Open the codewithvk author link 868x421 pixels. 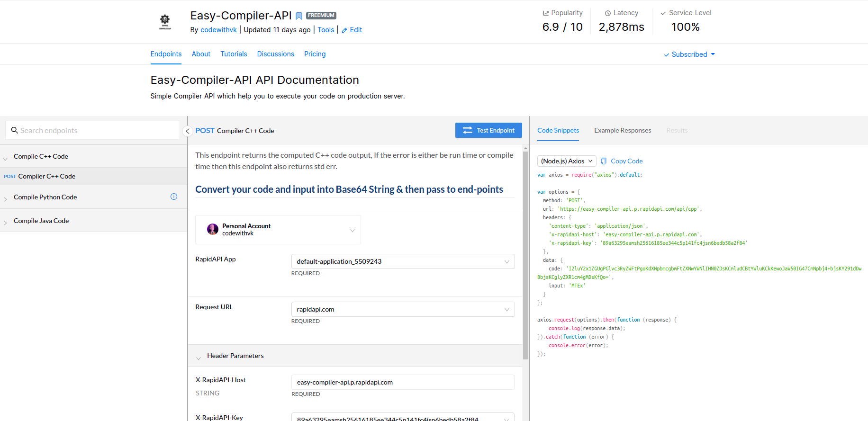point(218,30)
